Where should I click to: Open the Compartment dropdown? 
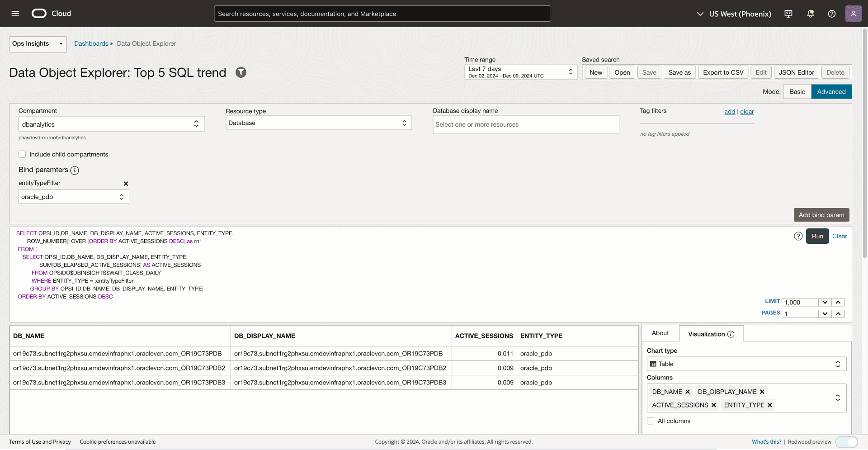tap(112, 124)
